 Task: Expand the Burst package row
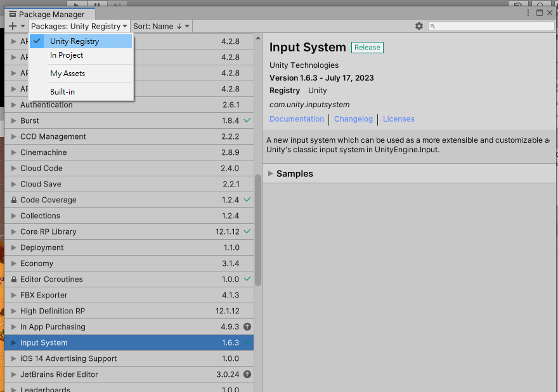click(x=13, y=121)
